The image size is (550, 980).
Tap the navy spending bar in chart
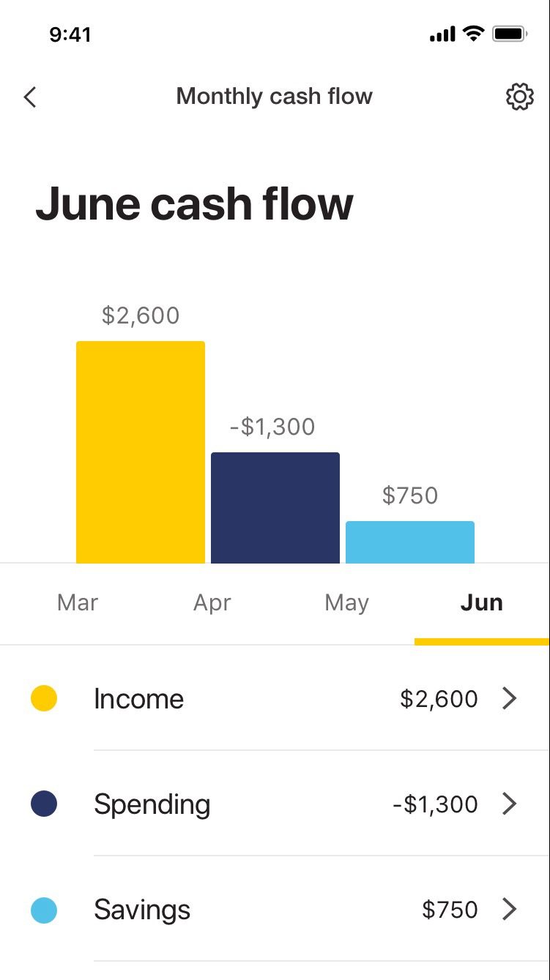tap(275, 508)
